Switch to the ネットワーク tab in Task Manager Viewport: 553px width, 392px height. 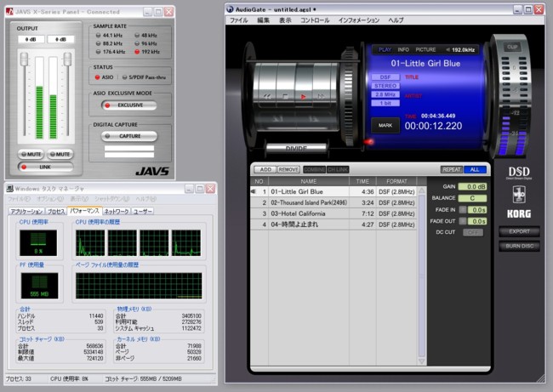(117, 211)
